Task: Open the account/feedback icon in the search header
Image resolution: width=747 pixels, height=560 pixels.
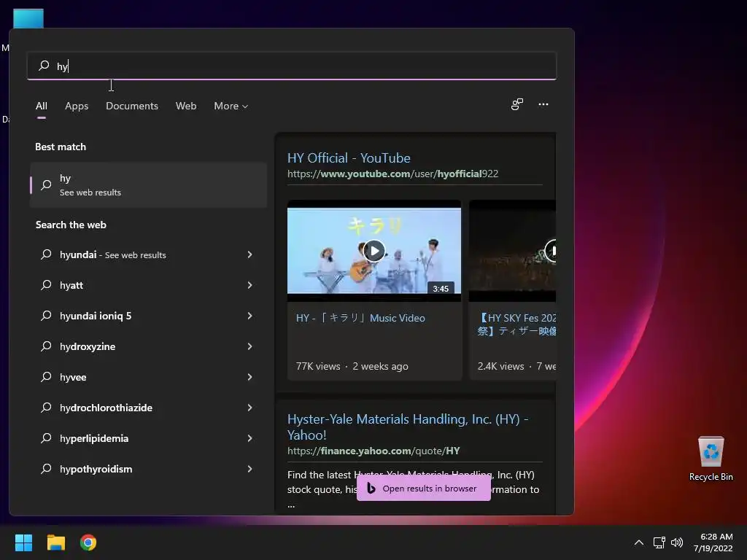Action: click(517, 104)
